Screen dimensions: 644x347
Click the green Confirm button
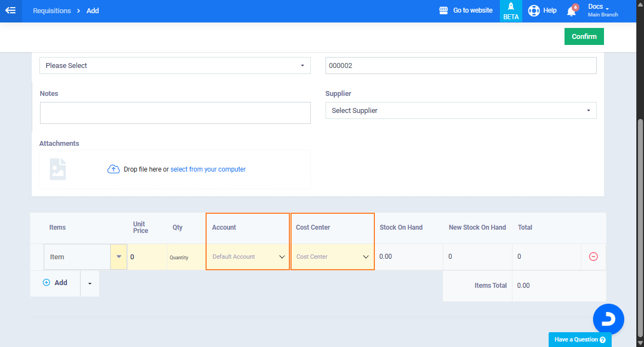coord(584,37)
